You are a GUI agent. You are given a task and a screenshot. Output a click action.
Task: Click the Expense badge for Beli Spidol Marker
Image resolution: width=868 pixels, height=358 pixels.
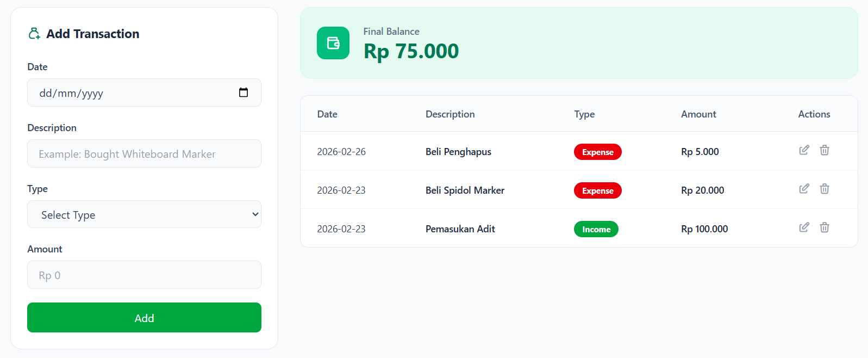pyautogui.click(x=597, y=191)
